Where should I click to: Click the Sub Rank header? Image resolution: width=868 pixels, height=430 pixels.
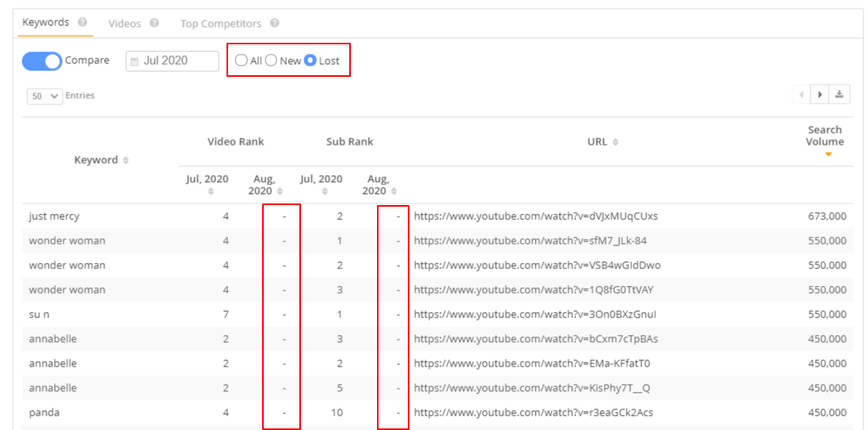[350, 142]
